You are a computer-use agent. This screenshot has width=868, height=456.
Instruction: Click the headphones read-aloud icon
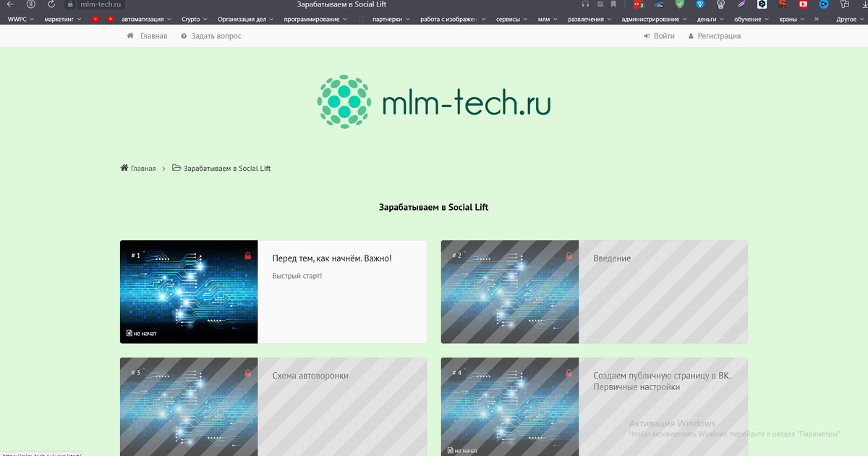[x=585, y=4]
